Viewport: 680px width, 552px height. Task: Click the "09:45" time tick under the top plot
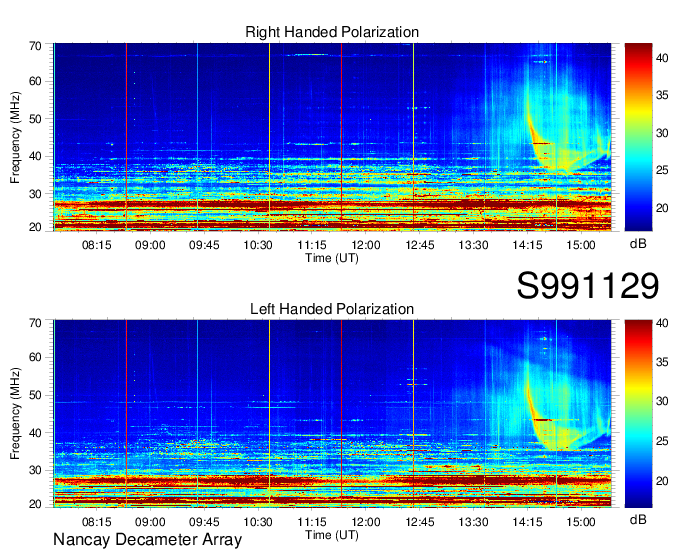[x=204, y=245]
